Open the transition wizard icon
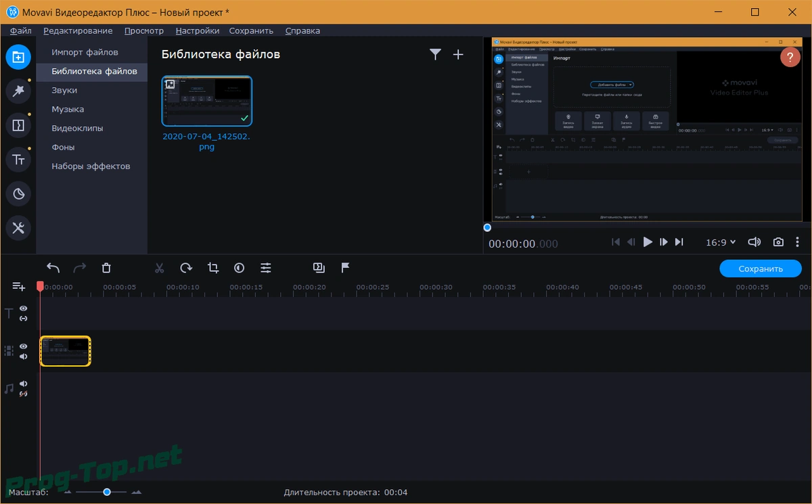 319,268
